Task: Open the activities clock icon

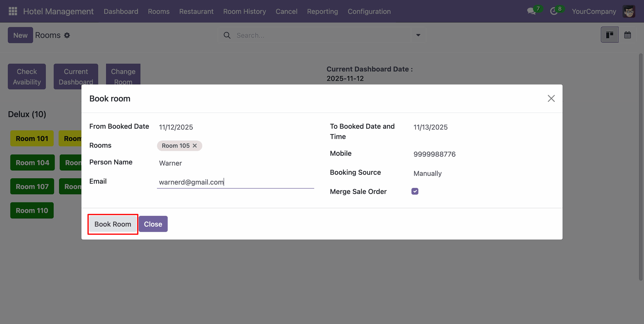Action: (x=554, y=11)
